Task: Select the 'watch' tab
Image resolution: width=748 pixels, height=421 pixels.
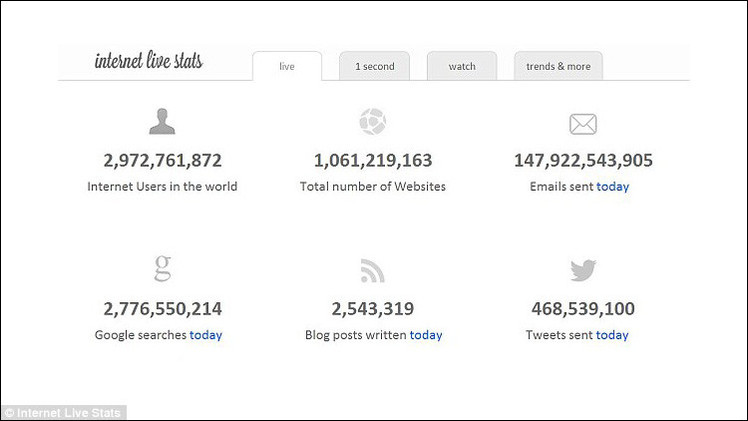Action: pyautogui.click(x=462, y=67)
